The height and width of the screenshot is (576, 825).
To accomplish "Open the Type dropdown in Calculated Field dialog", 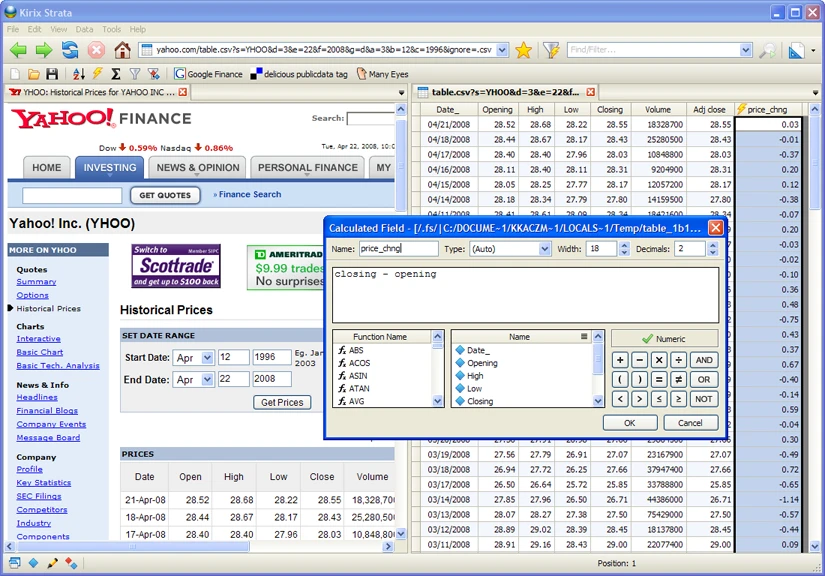I will coord(545,249).
